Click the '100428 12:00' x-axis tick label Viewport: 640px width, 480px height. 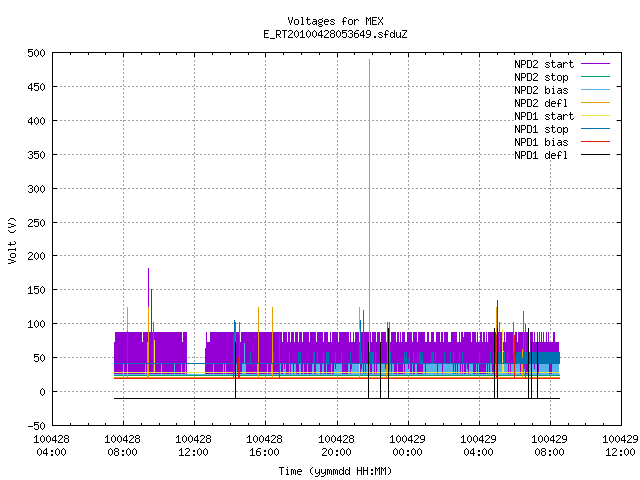click(193, 446)
